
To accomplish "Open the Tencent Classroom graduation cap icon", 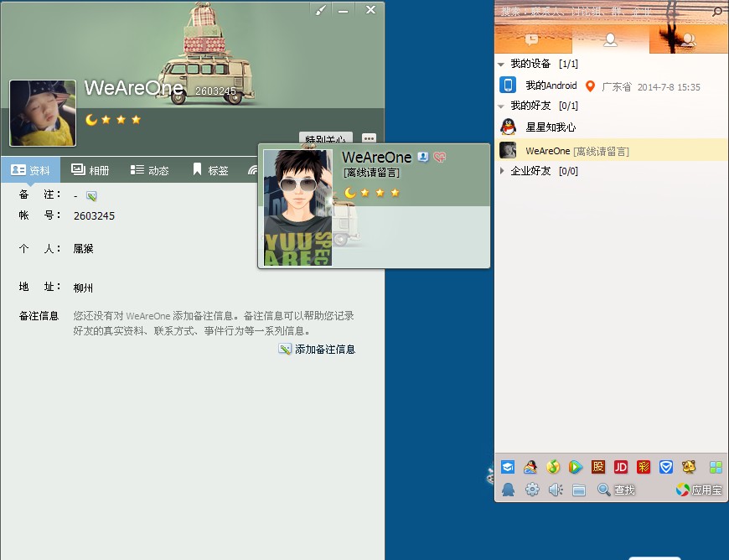I will pos(508,466).
